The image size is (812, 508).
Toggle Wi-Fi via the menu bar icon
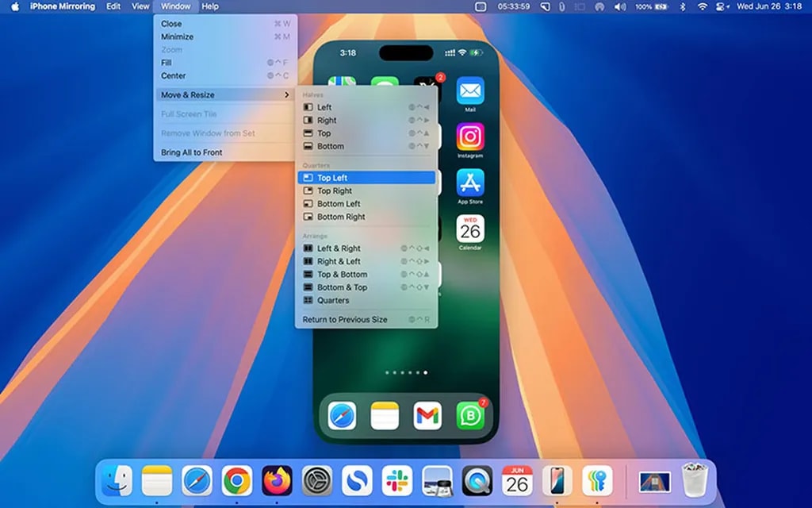(x=703, y=7)
